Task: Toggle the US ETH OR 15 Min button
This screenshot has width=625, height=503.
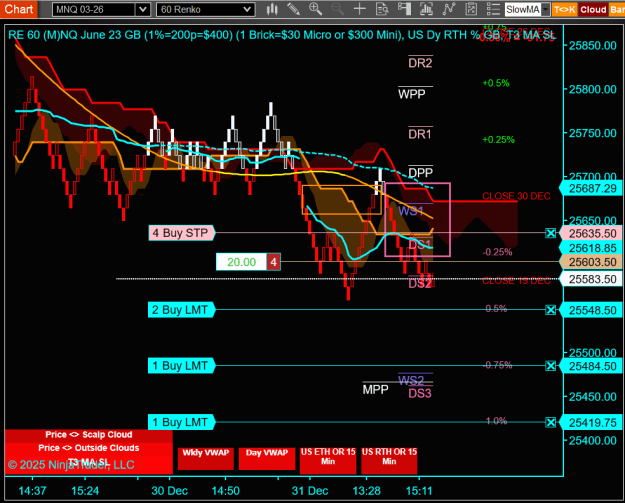Action: [328, 460]
